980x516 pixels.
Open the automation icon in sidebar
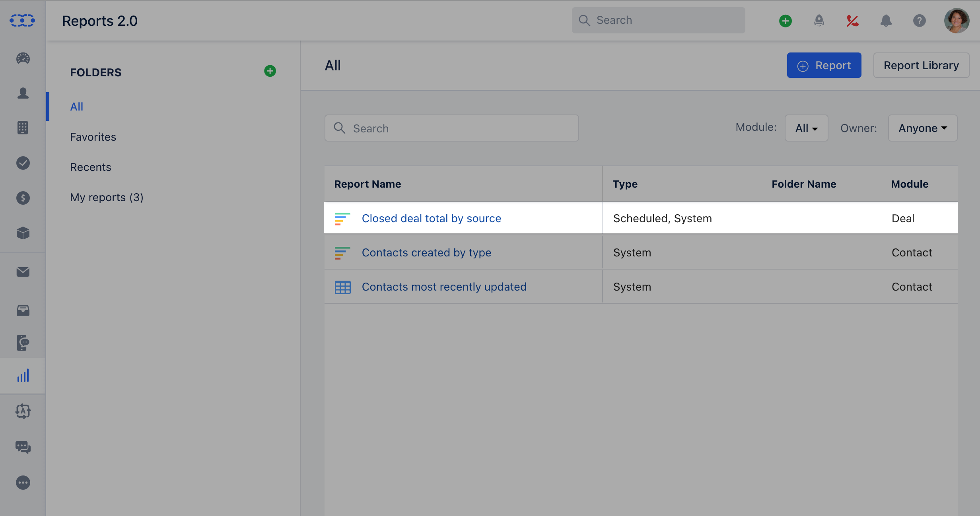pos(23,411)
